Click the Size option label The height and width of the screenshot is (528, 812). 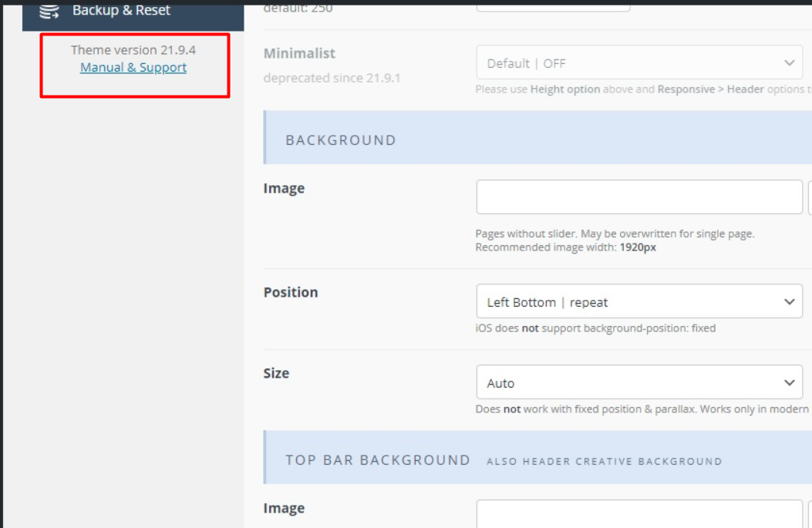[x=276, y=374]
